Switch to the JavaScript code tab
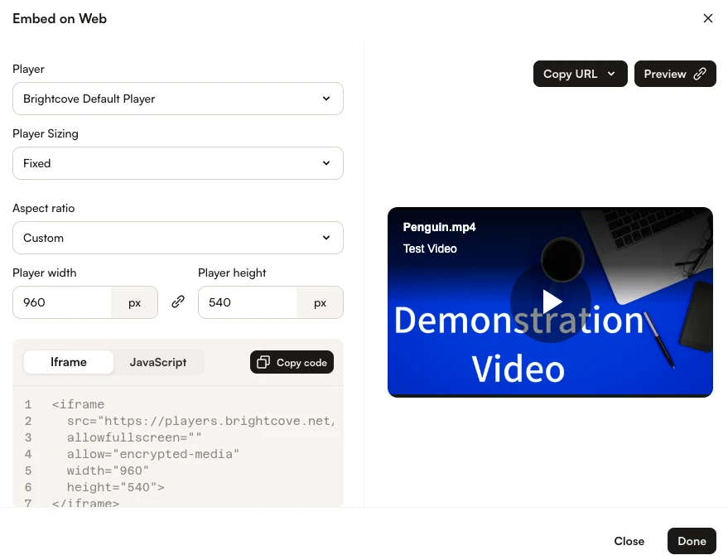Viewport: 728px width, 560px height. point(158,362)
